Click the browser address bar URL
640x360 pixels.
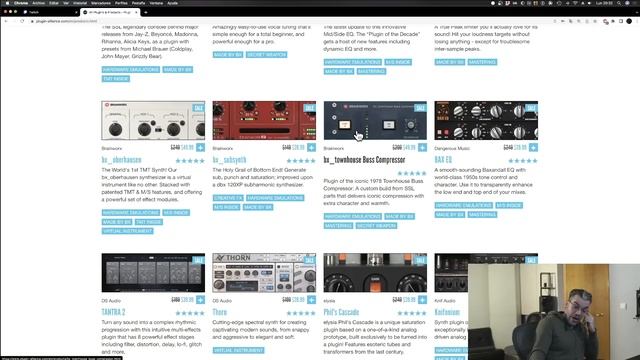(x=67, y=21)
